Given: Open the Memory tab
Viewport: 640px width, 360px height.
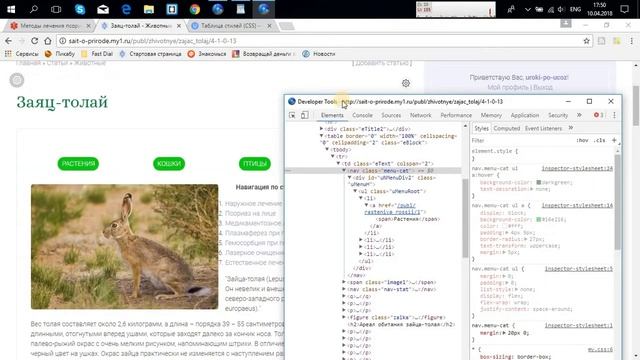Looking at the screenshot, I should [491, 116].
